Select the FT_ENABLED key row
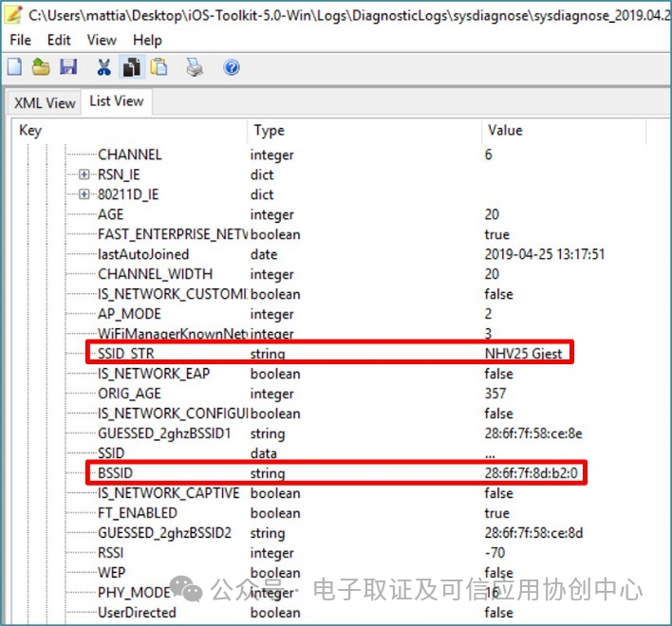 pos(138,513)
